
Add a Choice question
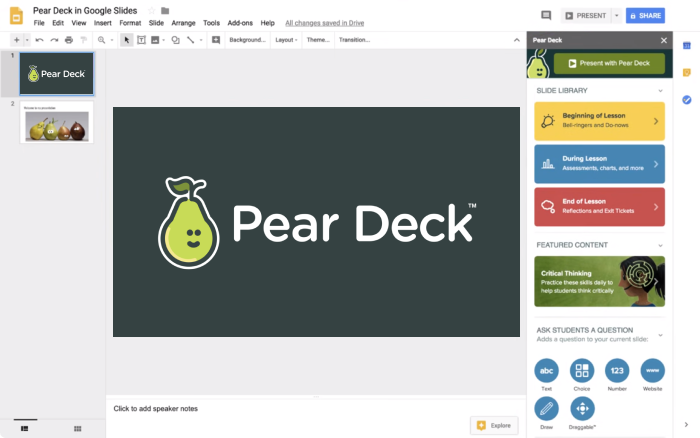(582, 371)
